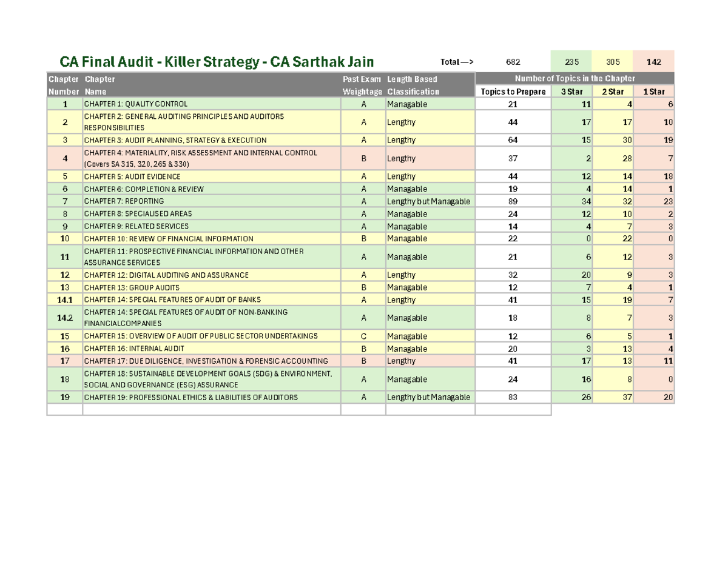728x562 pixels.
Task: Click the '2 Star' column header
Action: tap(613, 92)
